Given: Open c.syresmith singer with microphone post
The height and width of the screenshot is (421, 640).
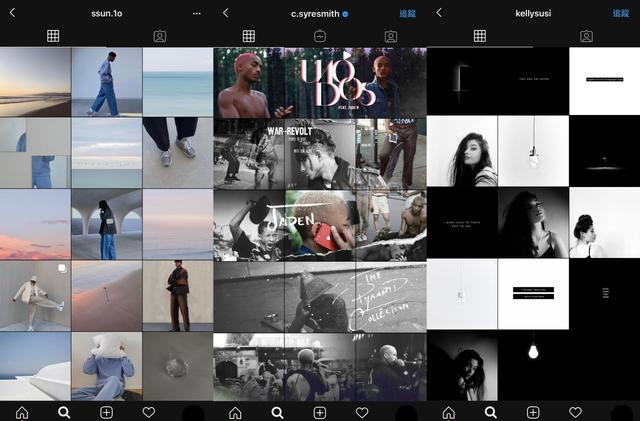Looking at the screenshot, I should click(x=391, y=367).
